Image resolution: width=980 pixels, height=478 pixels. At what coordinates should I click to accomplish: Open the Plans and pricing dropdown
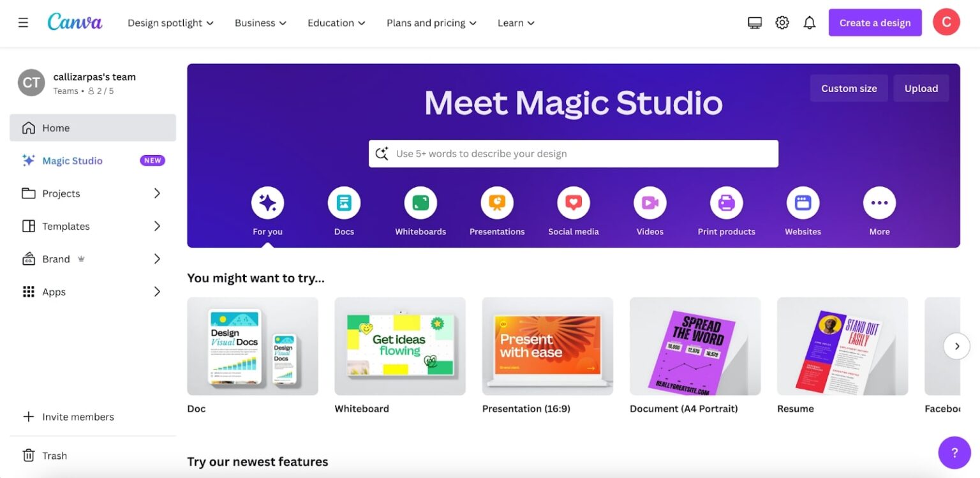tap(431, 23)
